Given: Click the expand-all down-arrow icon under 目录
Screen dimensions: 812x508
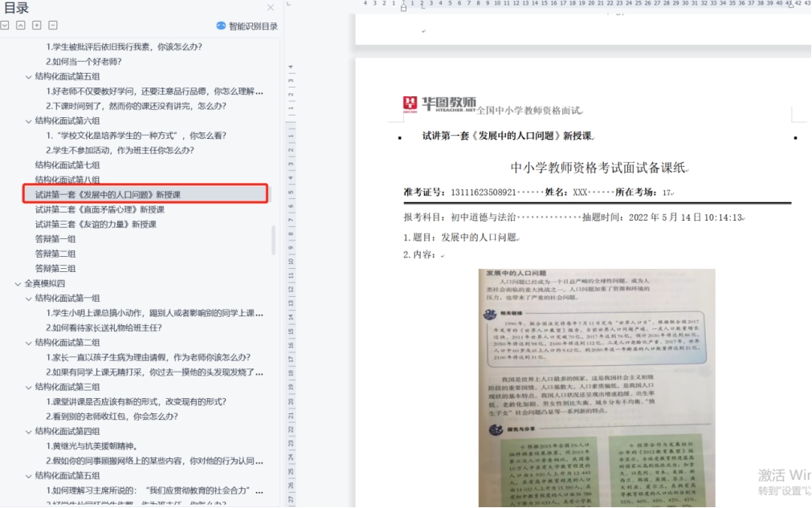Looking at the screenshot, I should coord(5,26).
